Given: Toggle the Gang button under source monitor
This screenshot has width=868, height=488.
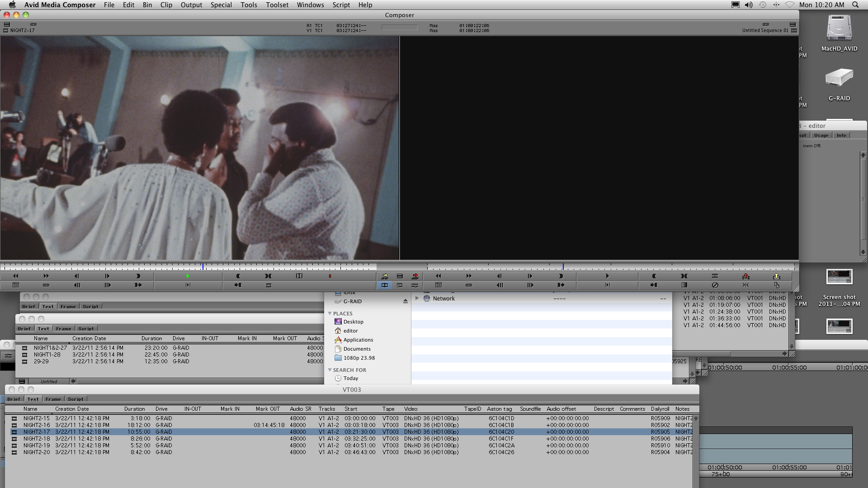Looking at the screenshot, I should coord(46,285).
